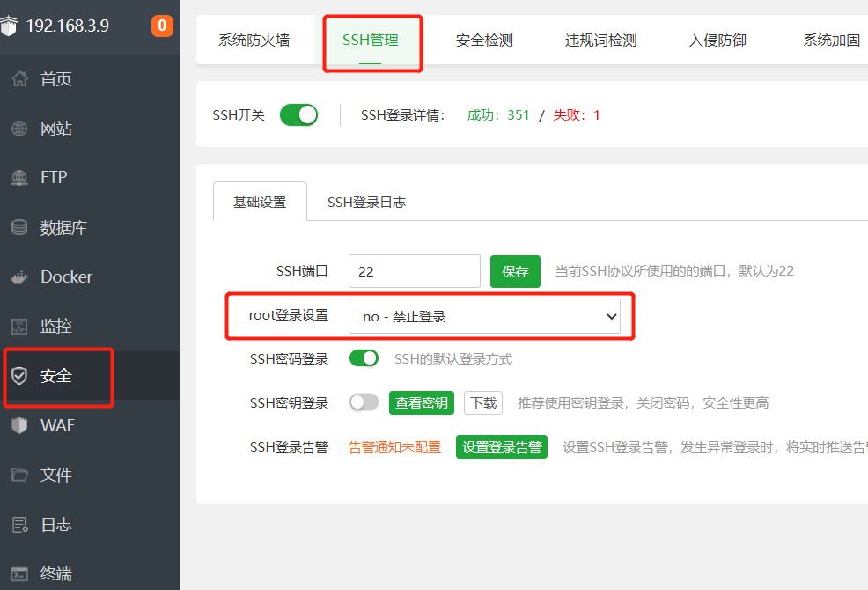Select the SSH管理 tab

pos(371,41)
